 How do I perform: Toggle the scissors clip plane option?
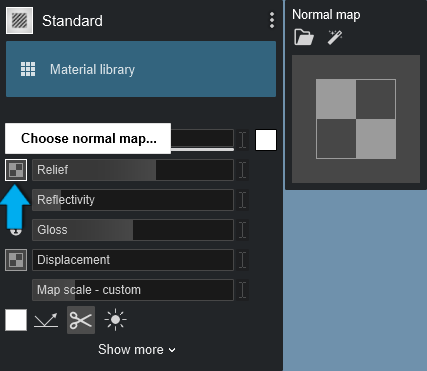[x=81, y=320]
